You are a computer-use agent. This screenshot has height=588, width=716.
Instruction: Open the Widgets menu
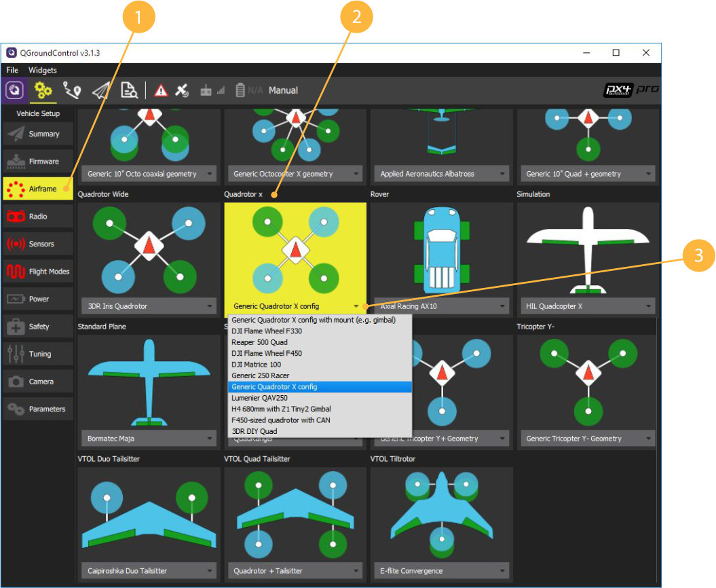click(x=43, y=70)
